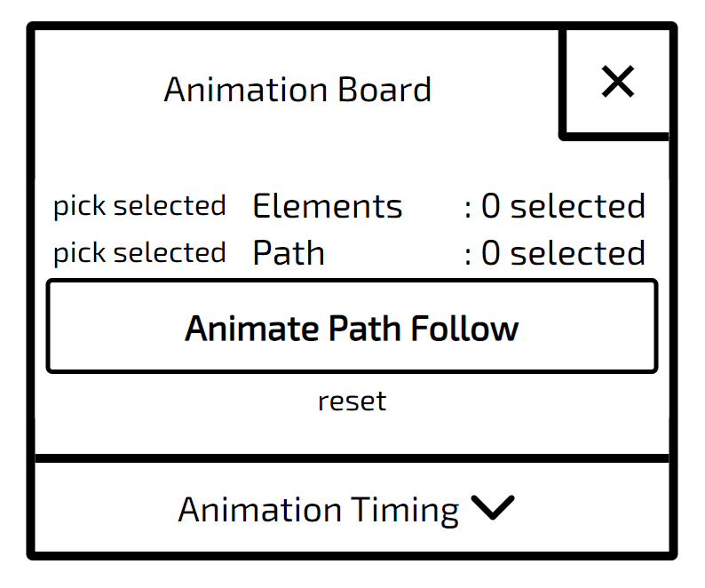Click the Elements 0 selected count
The height and width of the screenshot is (588, 705).
point(555,206)
